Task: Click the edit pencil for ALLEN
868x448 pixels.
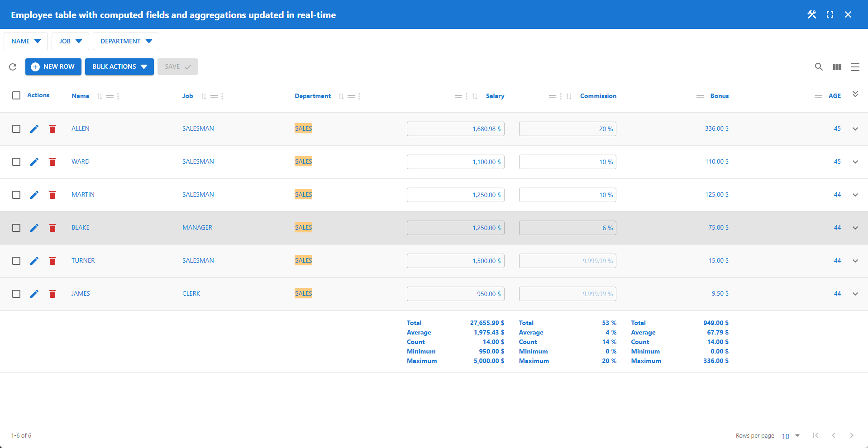Action: pyautogui.click(x=34, y=129)
